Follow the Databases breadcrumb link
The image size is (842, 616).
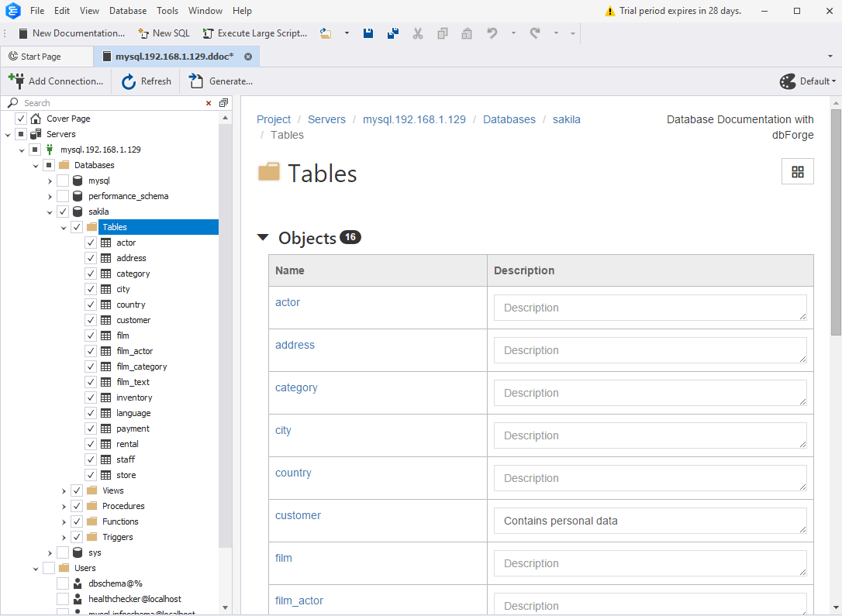(x=509, y=119)
